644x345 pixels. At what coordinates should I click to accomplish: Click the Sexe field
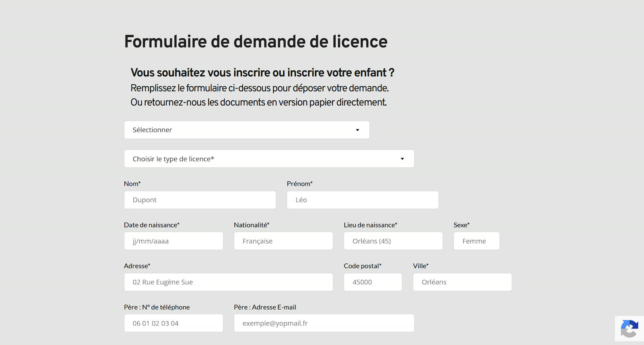click(477, 241)
